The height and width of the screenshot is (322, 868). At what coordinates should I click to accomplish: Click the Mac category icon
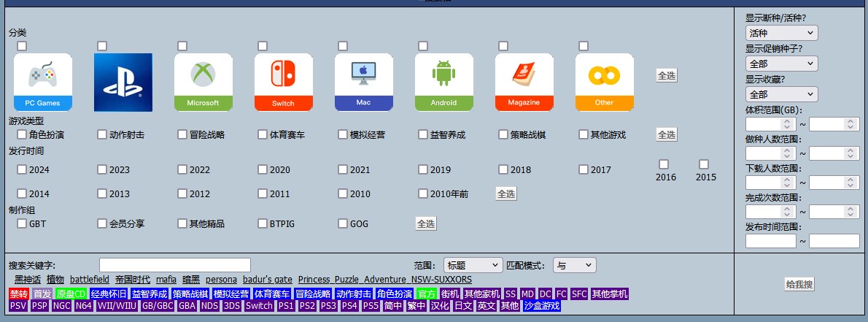pyautogui.click(x=364, y=83)
